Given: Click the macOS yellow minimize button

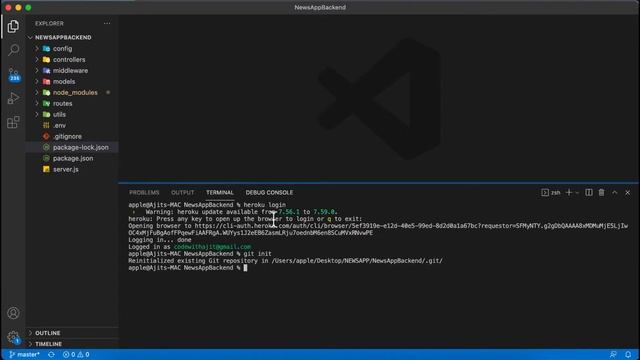Looking at the screenshot, I should (x=18, y=7).
